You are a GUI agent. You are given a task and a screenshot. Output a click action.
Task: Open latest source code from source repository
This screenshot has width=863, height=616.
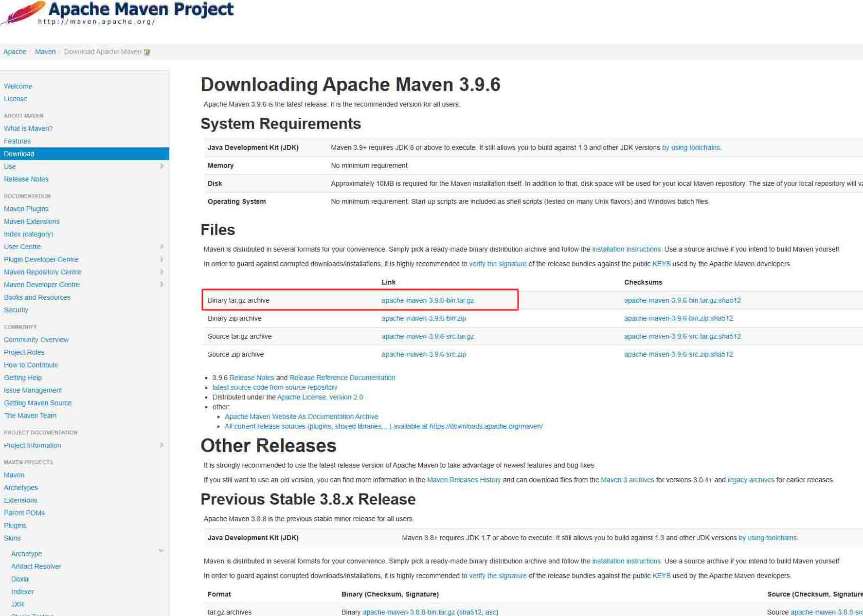tap(275, 387)
